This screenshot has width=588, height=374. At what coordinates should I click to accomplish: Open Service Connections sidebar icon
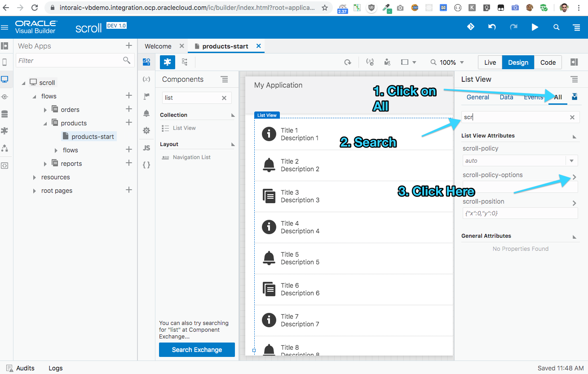point(5,97)
